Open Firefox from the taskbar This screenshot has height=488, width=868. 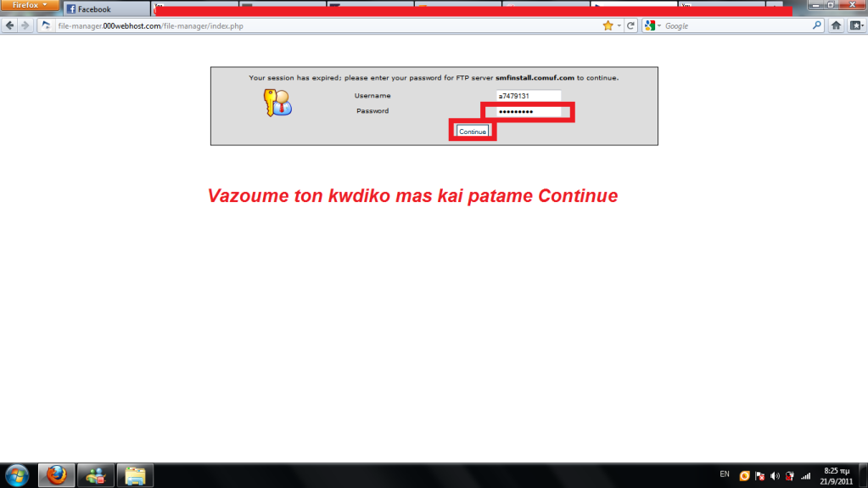(x=56, y=474)
